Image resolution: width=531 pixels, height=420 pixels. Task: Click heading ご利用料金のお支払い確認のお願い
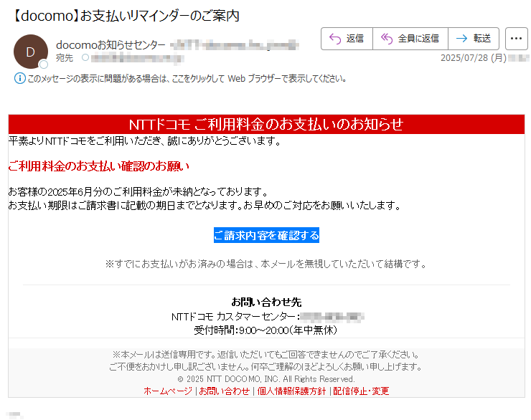click(x=98, y=166)
